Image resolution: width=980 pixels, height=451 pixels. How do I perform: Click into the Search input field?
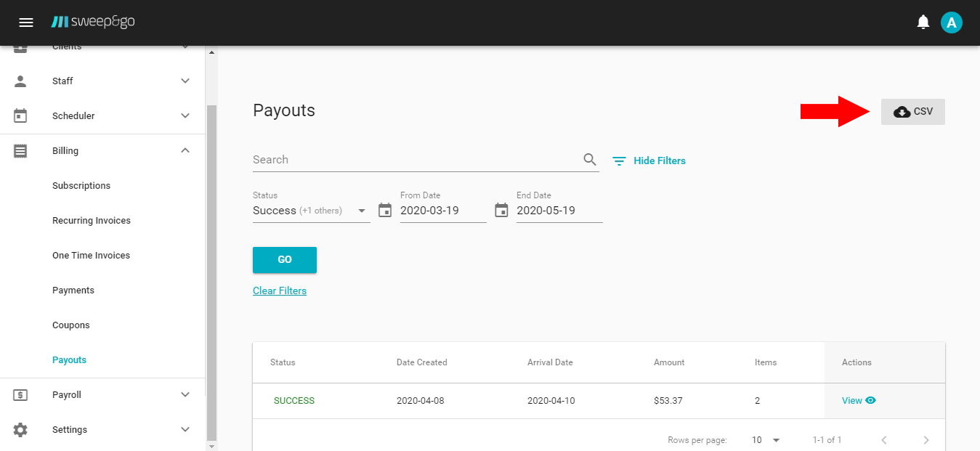tap(414, 160)
